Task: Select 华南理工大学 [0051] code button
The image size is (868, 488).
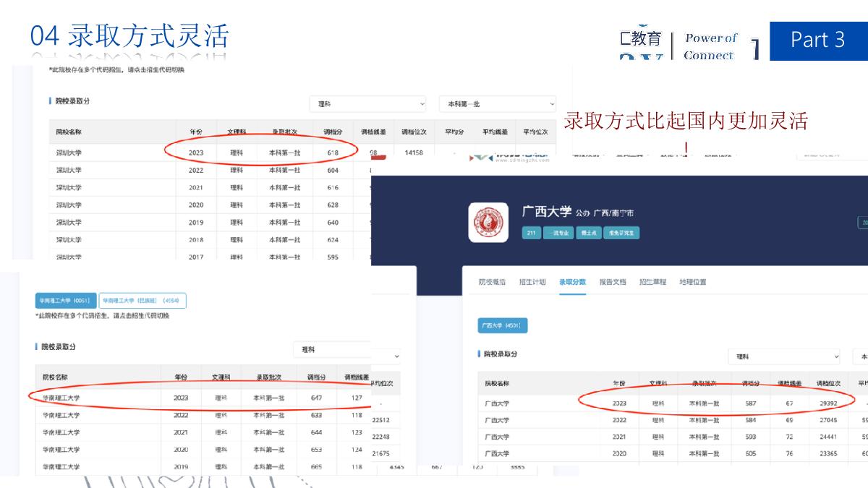Action: tap(66, 301)
